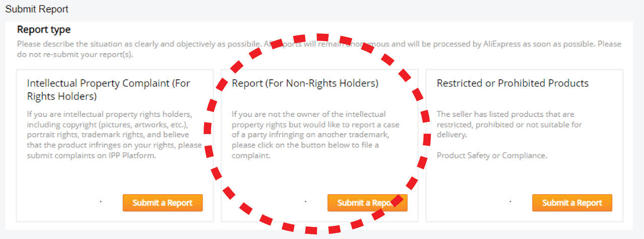Select the Report type section heading

click(44, 30)
